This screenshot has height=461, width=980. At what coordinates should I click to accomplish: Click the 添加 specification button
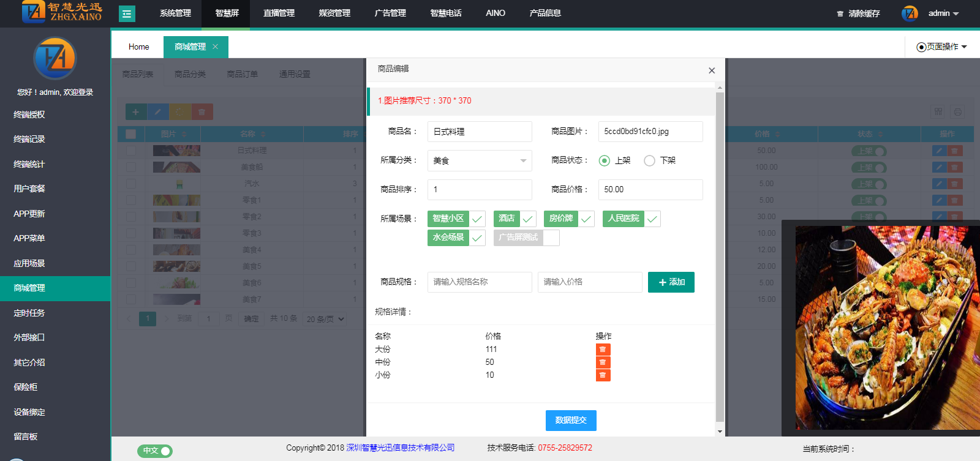coord(671,282)
